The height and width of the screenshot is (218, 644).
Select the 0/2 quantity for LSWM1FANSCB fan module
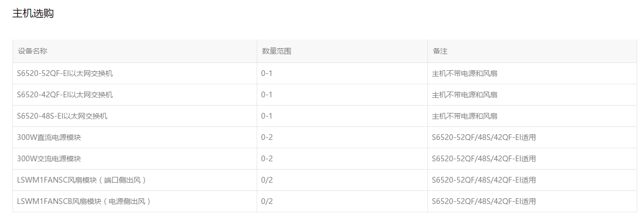[x=267, y=201]
